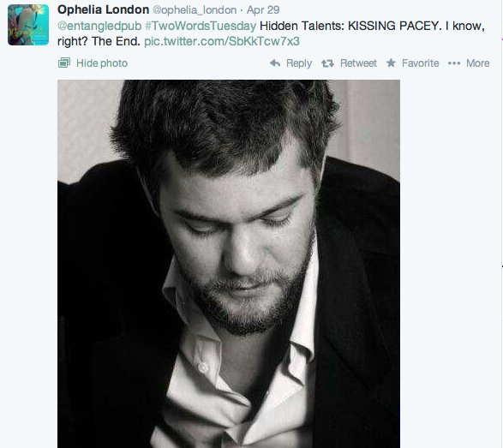
Task: Expand the More options label
Action: 477,63
